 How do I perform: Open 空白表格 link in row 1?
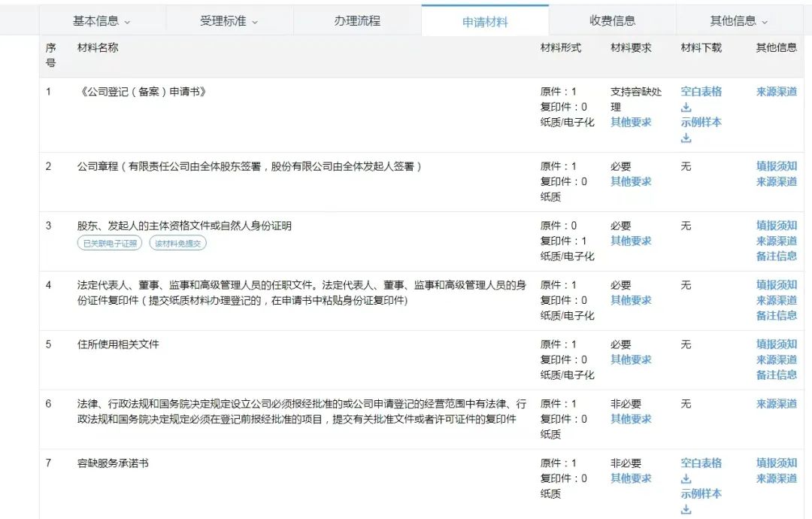701,92
